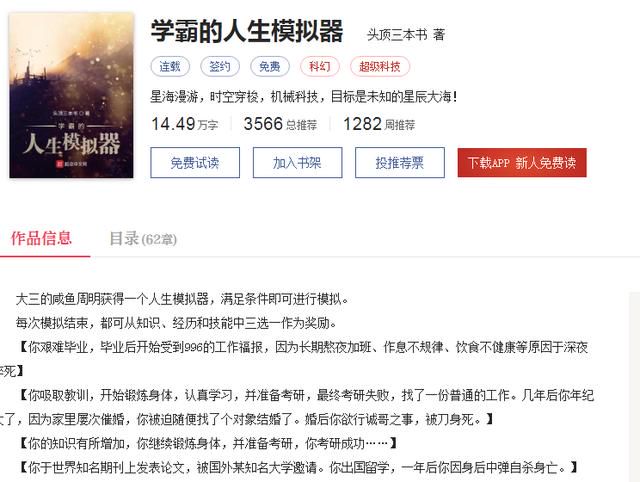Screen dimensions: 640x482
Task: Click the first synopsis line 大三的咸鱼周明
Action: point(182,299)
